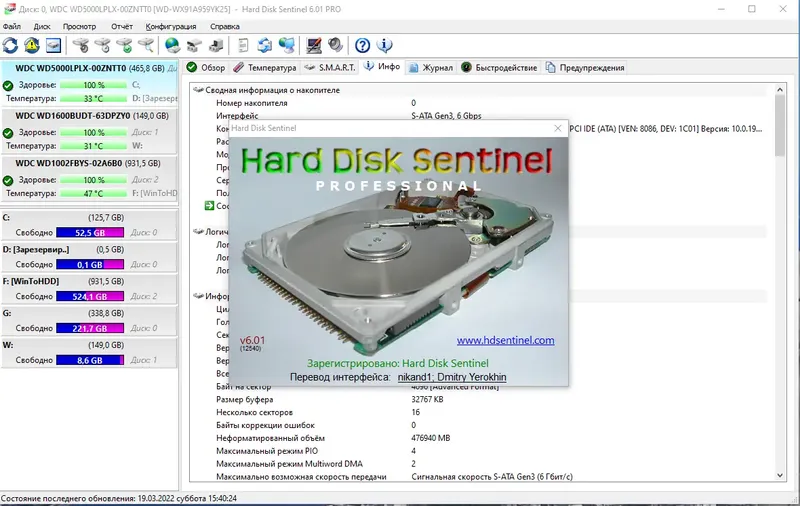This screenshot has width=800, height=506.
Task: Click the Максимальный режим PIO row
Action: (x=480, y=451)
